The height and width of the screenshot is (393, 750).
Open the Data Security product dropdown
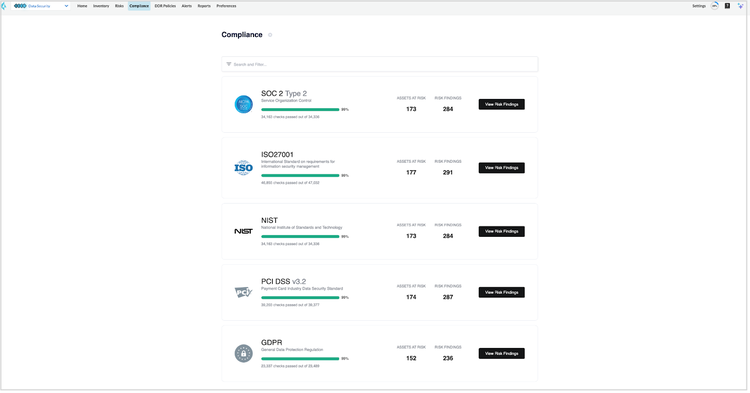click(x=41, y=6)
